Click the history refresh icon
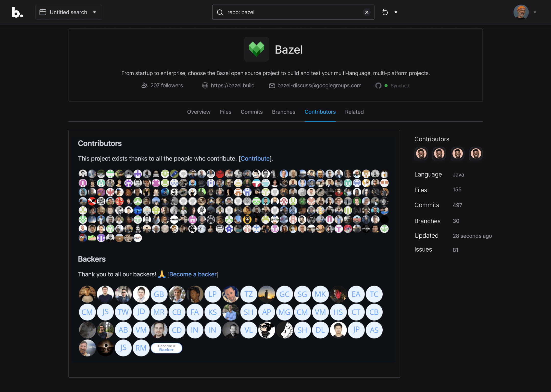 pos(385,12)
